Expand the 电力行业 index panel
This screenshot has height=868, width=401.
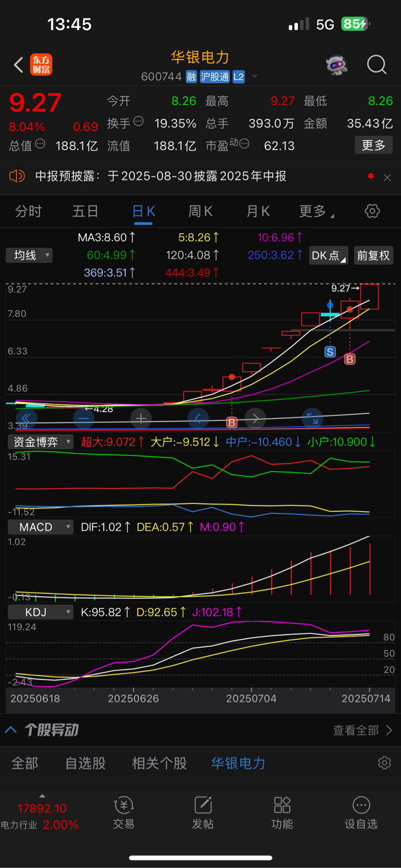pyautogui.click(x=40, y=812)
